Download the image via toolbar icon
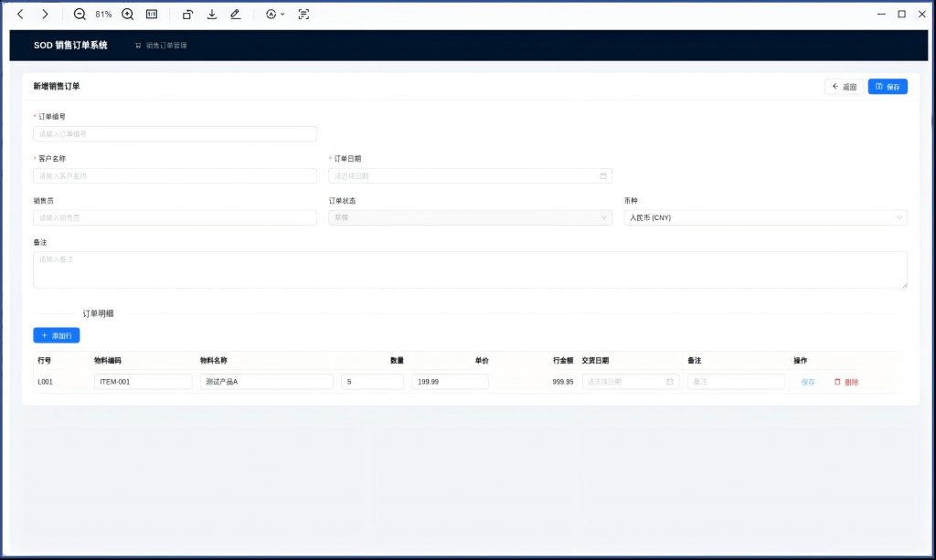Screen dimensions: 936x560 pyautogui.click(x=212, y=15)
